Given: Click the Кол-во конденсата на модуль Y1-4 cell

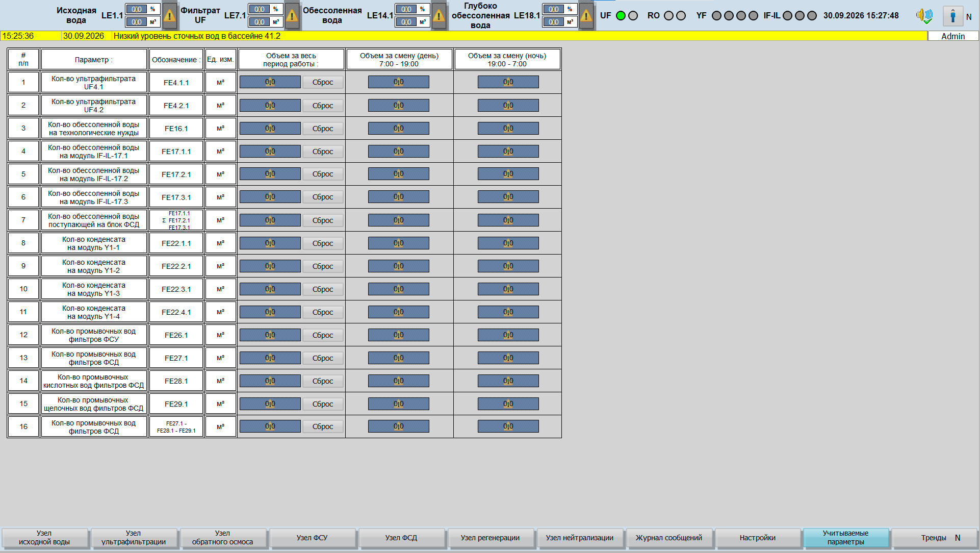Looking at the screenshot, I should [94, 312].
